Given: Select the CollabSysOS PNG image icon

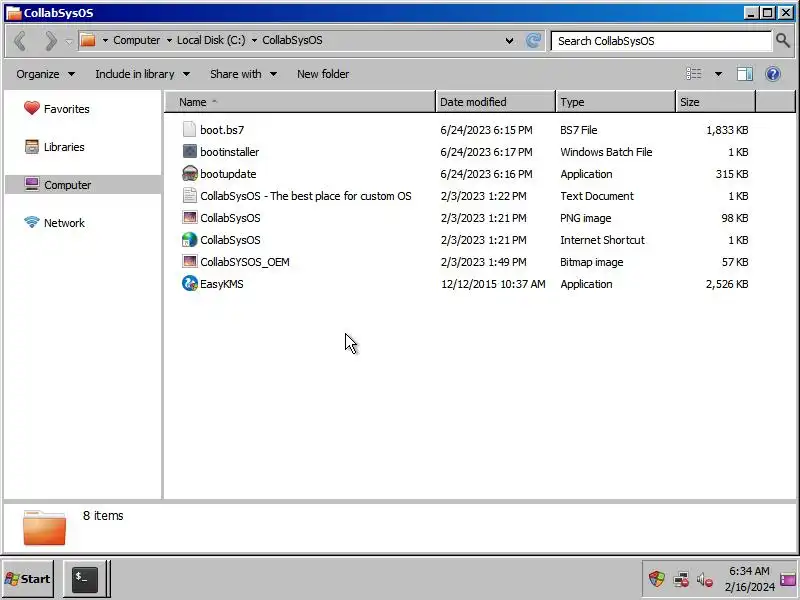Looking at the screenshot, I should coord(189,217).
